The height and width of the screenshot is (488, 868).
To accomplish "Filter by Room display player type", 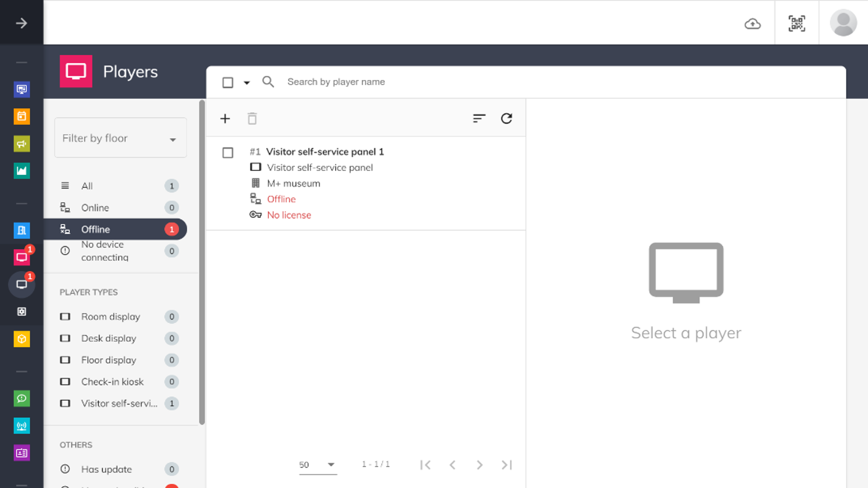I will [111, 317].
